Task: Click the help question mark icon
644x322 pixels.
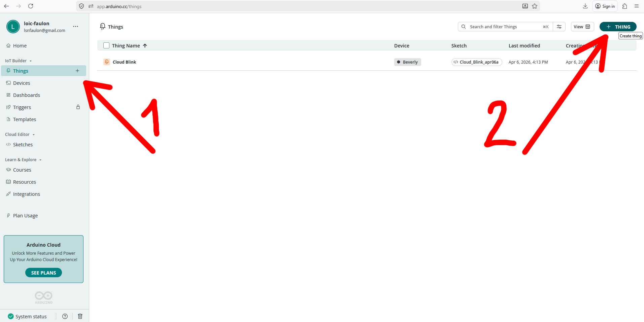Action: 65,316
